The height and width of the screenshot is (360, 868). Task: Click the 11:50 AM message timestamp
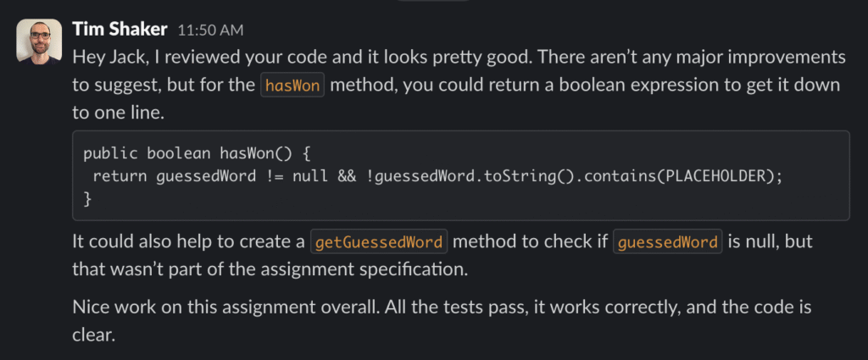[x=210, y=31]
